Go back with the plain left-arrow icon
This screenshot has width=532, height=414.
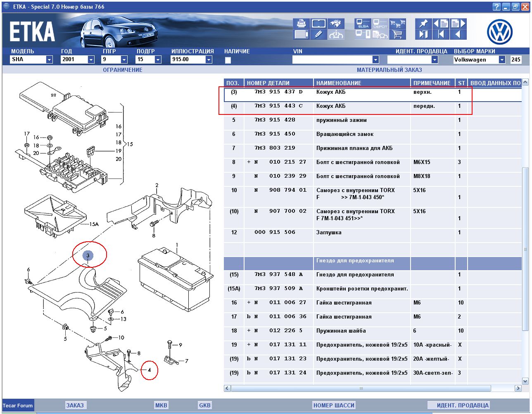point(458,35)
